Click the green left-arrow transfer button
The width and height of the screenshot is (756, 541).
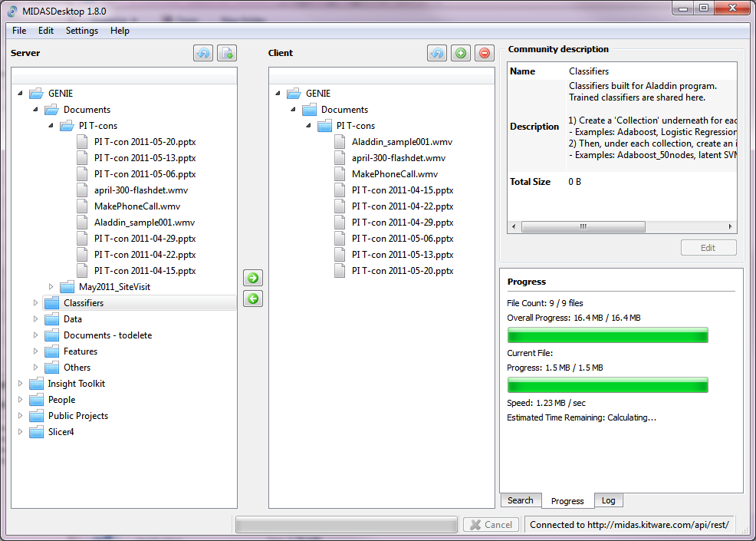(253, 299)
